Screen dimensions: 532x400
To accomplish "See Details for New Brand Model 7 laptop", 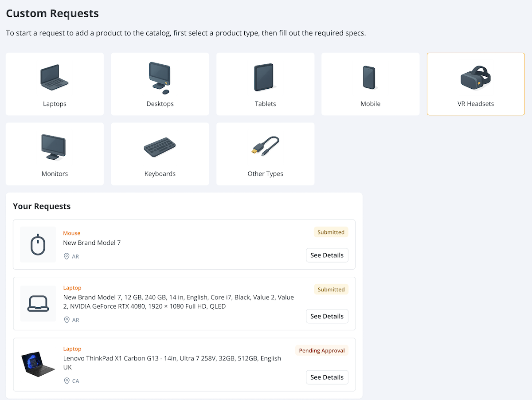I will tap(327, 317).
